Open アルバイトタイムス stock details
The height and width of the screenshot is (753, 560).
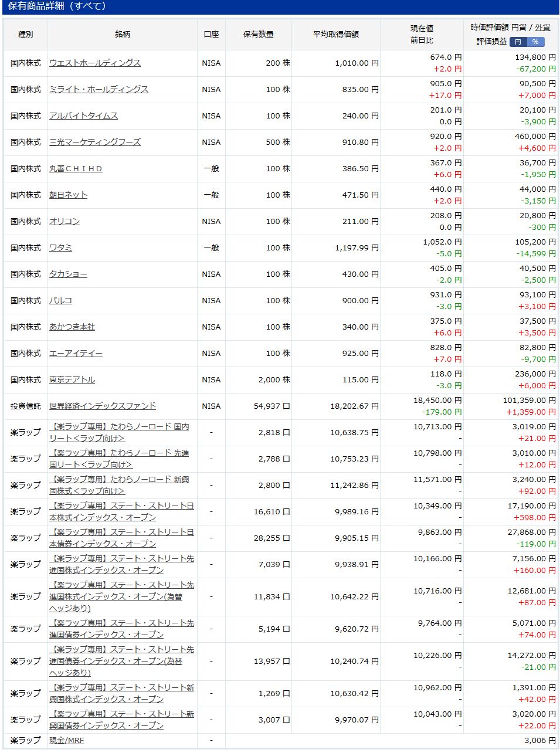tap(83, 116)
